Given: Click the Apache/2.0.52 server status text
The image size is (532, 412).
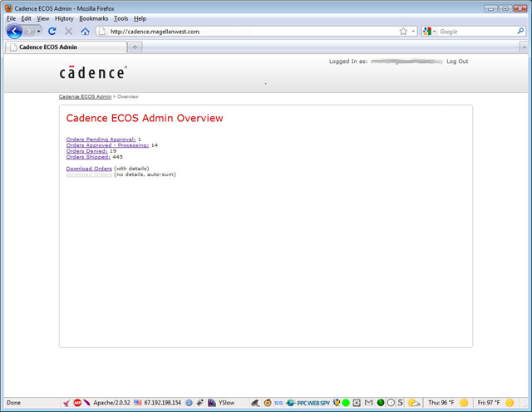Looking at the screenshot, I should (111, 403).
